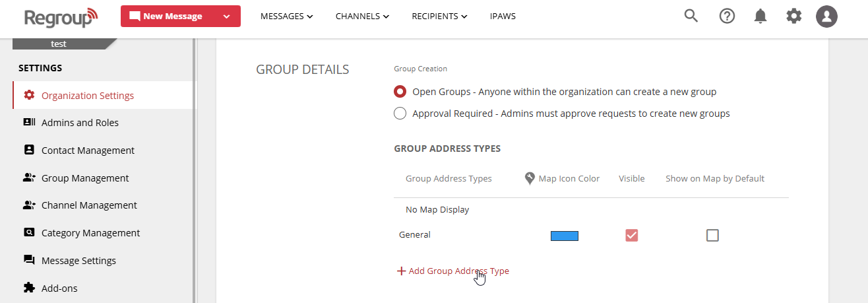This screenshot has width=868, height=303.
Task: Expand the New Message dropdown arrow
Action: (227, 17)
